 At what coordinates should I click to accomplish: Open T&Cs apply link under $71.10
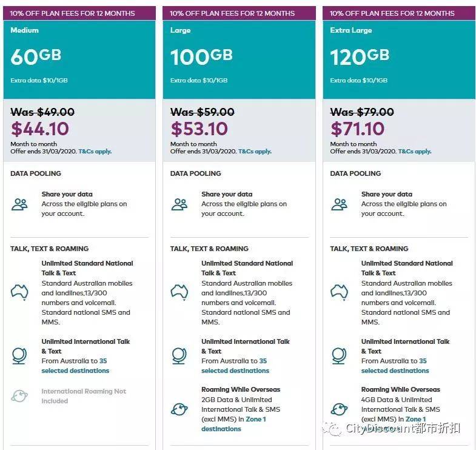[415, 151]
